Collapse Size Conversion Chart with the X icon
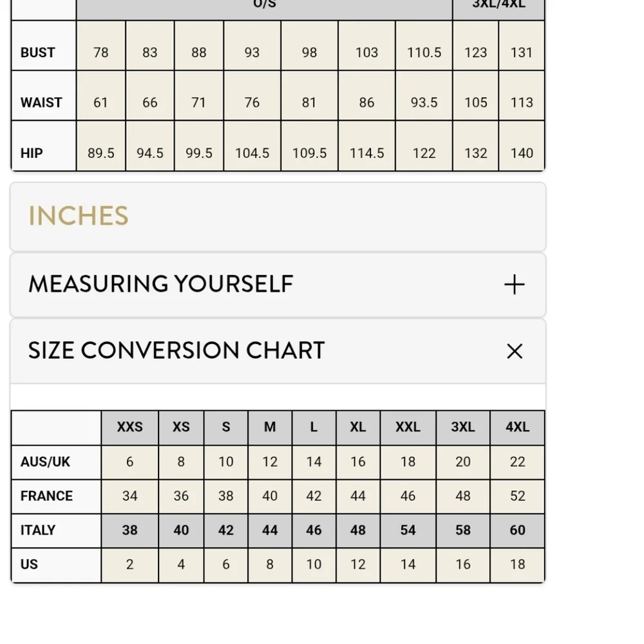The width and height of the screenshot is (644, 644). click(x=514, y=351)
